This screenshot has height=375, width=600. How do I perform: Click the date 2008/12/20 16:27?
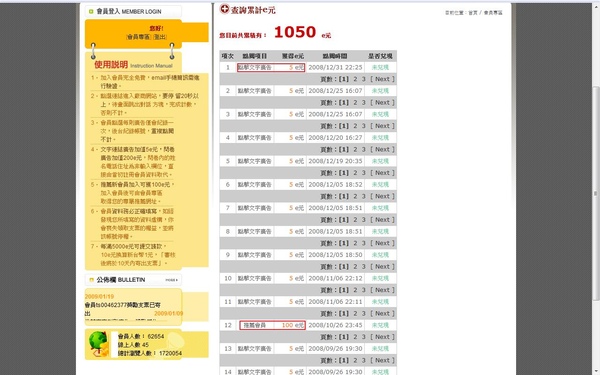click(335, 137)
